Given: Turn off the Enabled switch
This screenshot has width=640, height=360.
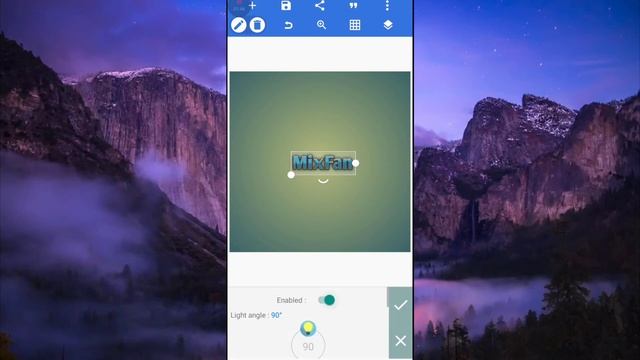Looking at the screenshot, I should (x=327, y=300).
